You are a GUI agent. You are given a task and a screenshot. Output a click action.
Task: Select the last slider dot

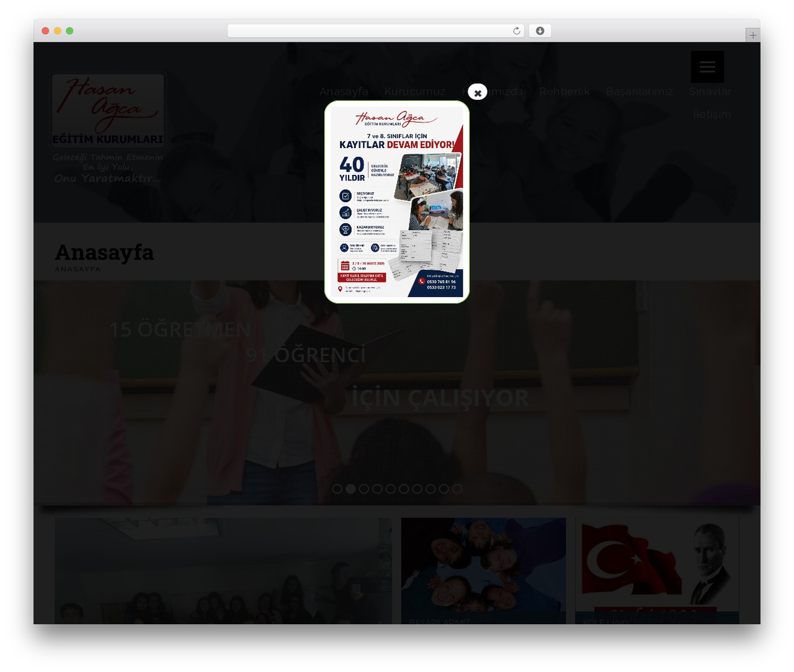point(457,489)
